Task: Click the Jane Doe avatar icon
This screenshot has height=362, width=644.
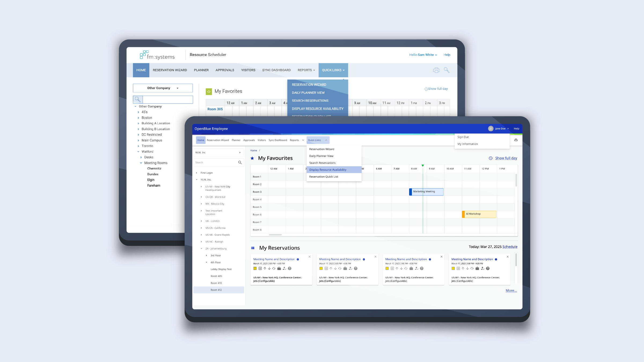Action: pyautogui.click(x=491, y=129)
